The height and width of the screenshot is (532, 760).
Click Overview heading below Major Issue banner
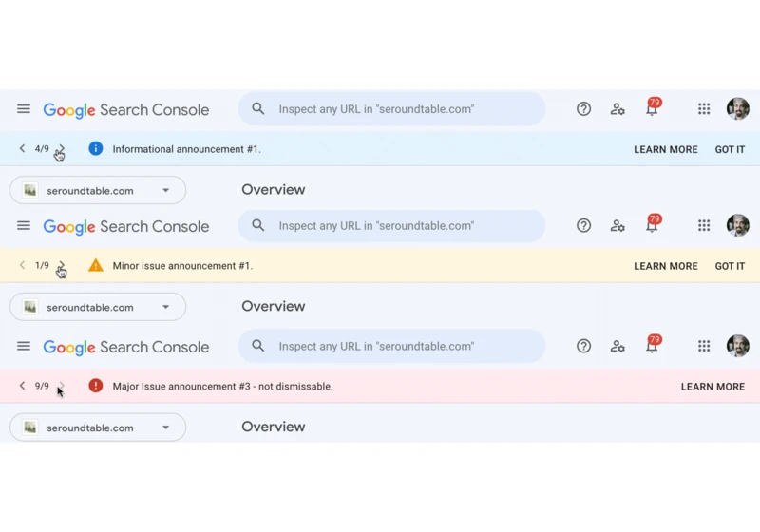click(274, 427)
